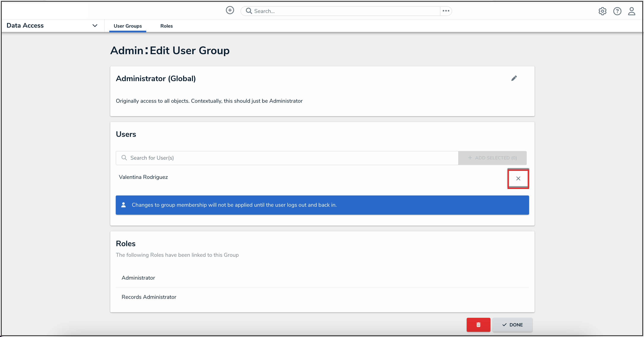This screenshot has width=644, height=337.
Task: Click the plus quick-create icon
Action: [x=230, y=11]
